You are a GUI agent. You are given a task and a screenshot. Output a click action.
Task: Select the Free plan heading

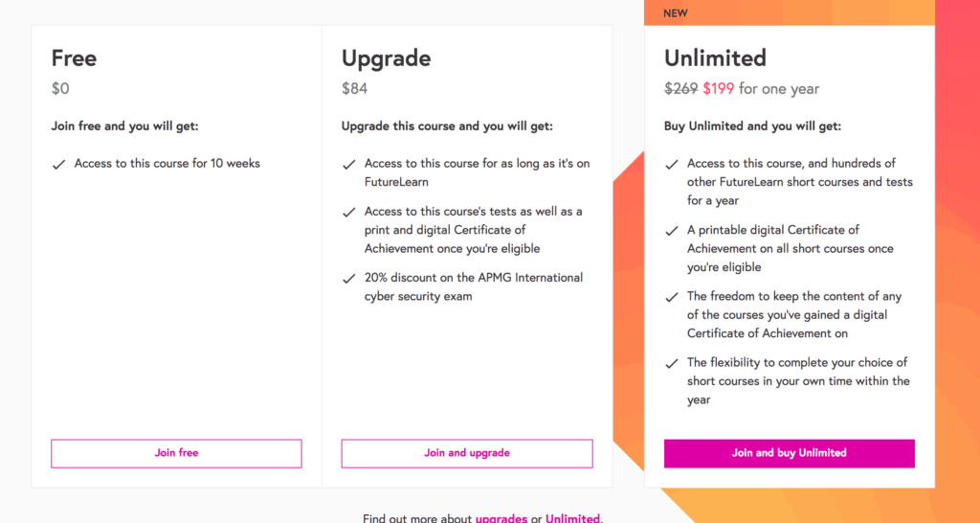coord(74,58)
